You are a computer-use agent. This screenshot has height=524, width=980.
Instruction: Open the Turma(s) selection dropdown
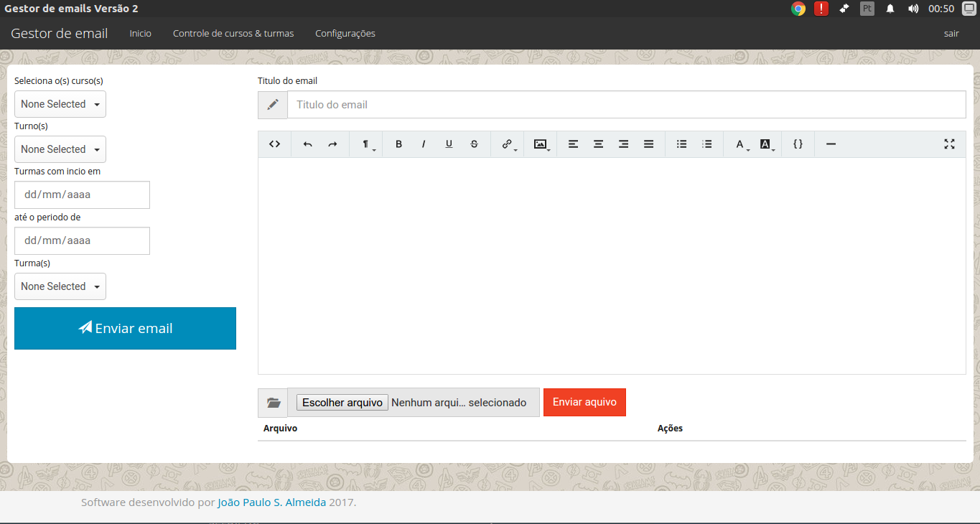coord(60,286)
